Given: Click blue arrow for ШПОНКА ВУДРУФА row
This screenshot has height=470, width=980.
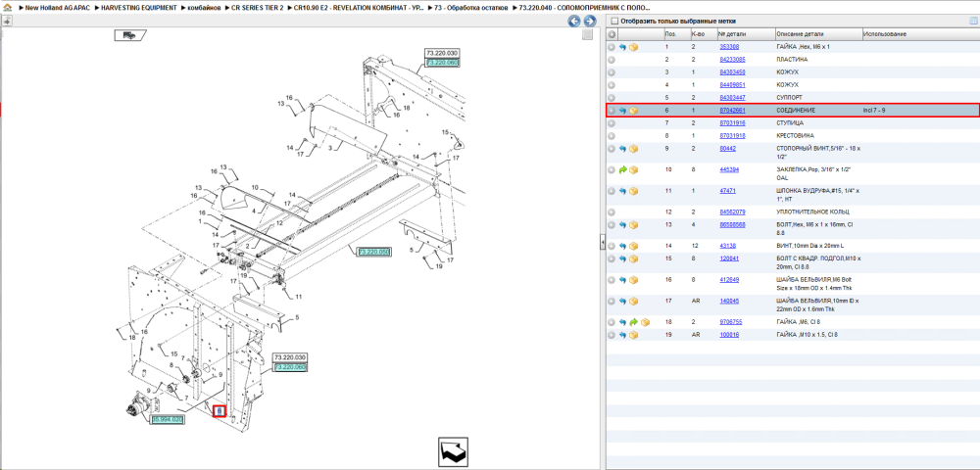Looking at the screenshot, I should point(622,191).
